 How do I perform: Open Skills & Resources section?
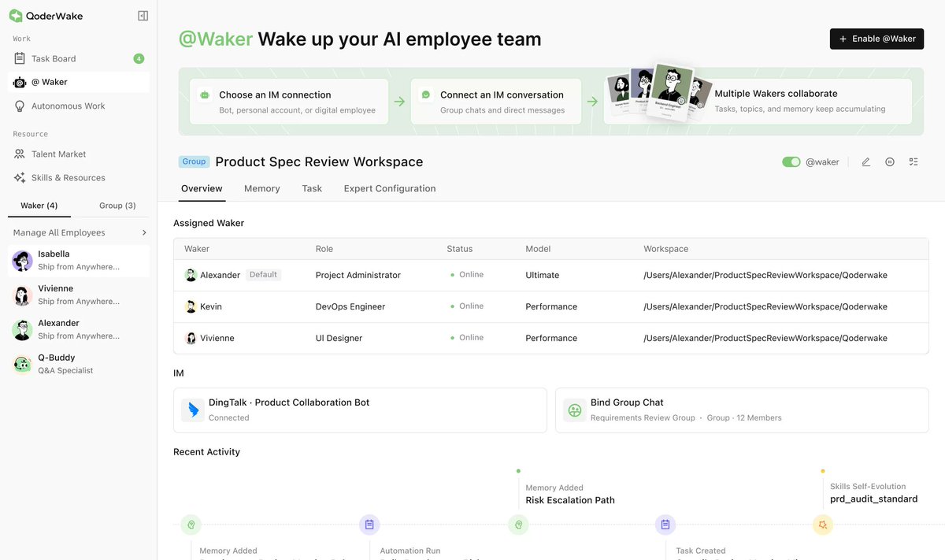click(79, 177)
